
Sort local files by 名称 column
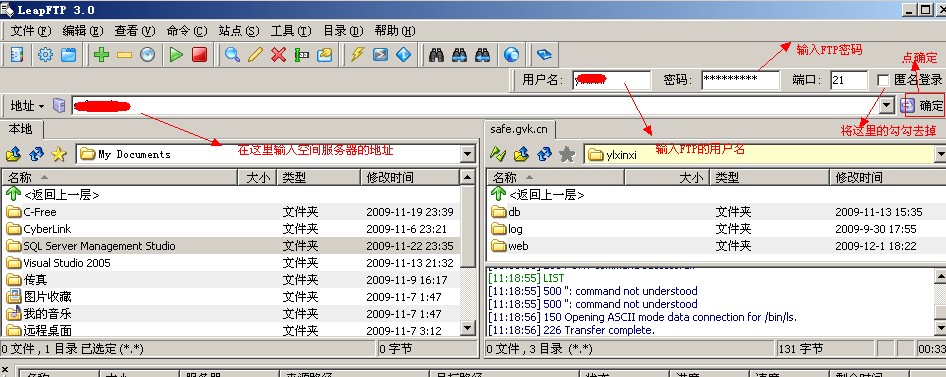119,177
